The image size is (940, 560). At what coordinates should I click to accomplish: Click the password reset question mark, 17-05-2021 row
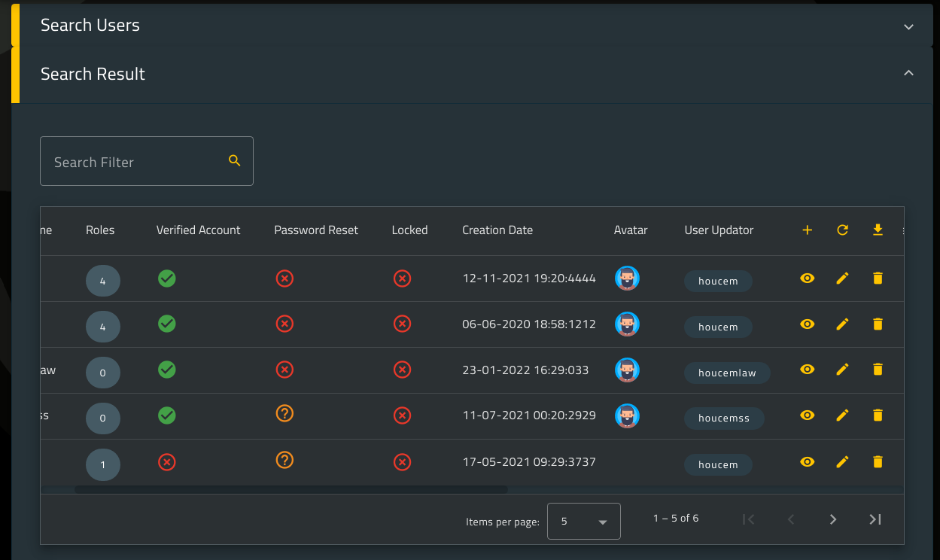(284, 460)
